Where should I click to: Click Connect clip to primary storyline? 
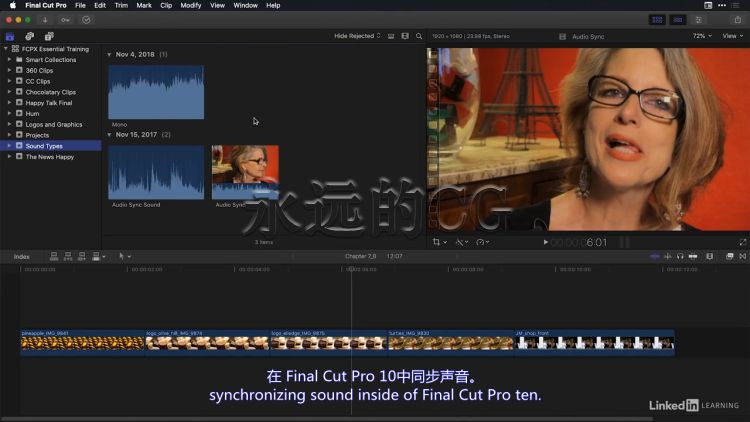pos(54,256)
